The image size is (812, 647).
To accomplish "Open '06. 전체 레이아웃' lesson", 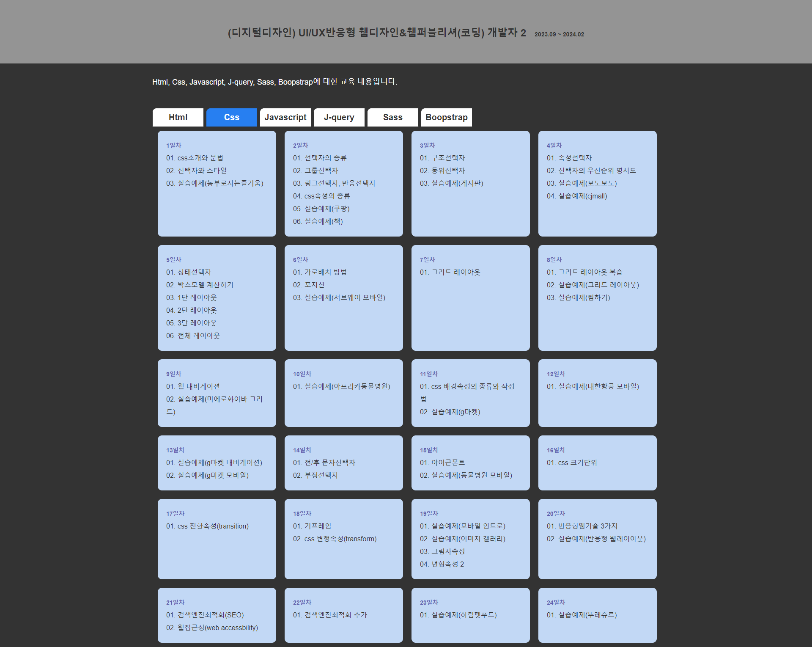I will tap(193, 336).
